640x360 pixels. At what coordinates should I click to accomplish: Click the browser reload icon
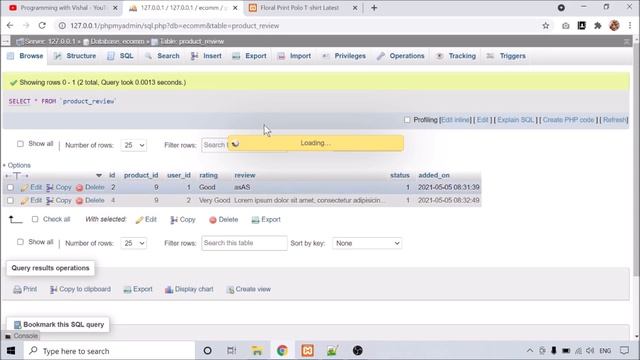pyautogui.click(x=42, y=25)
